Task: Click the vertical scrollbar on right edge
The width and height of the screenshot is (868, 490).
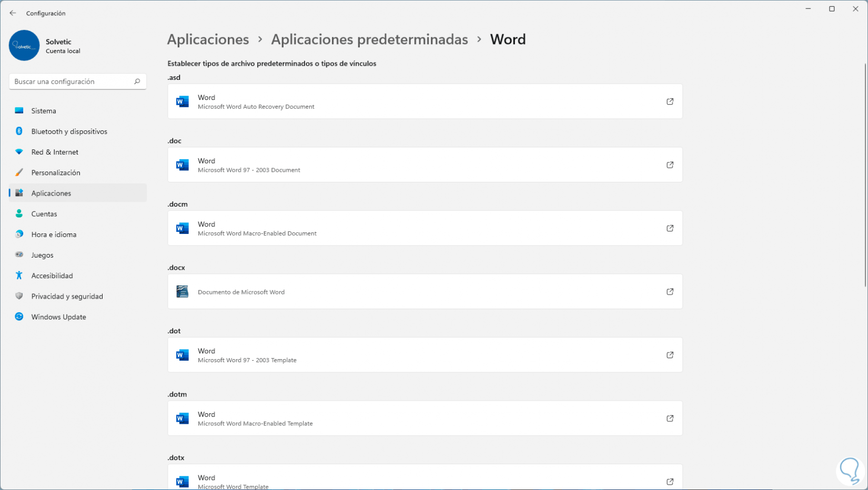Action: point(865,173)
